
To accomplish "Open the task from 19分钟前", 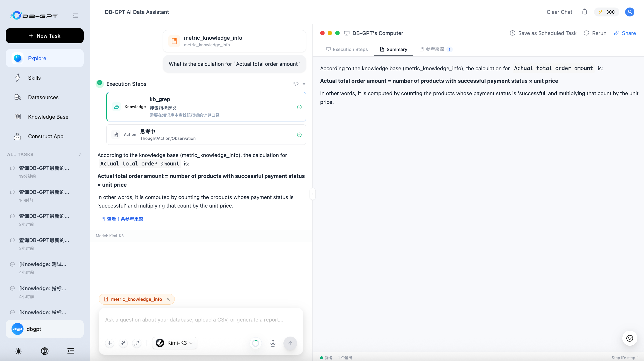I will [x=44, y=172].
